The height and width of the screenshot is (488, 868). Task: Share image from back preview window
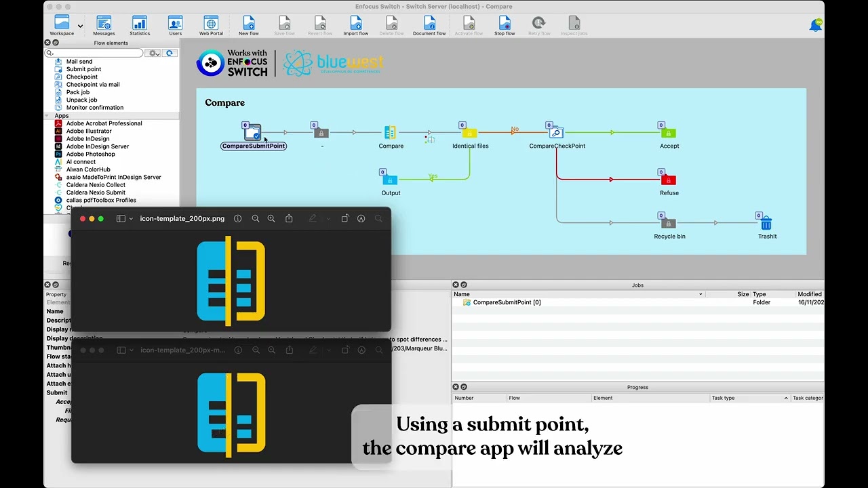click(289, 350)
